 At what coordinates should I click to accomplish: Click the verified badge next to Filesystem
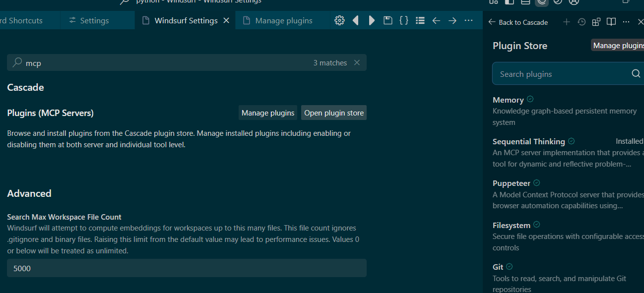click(537, 225)
